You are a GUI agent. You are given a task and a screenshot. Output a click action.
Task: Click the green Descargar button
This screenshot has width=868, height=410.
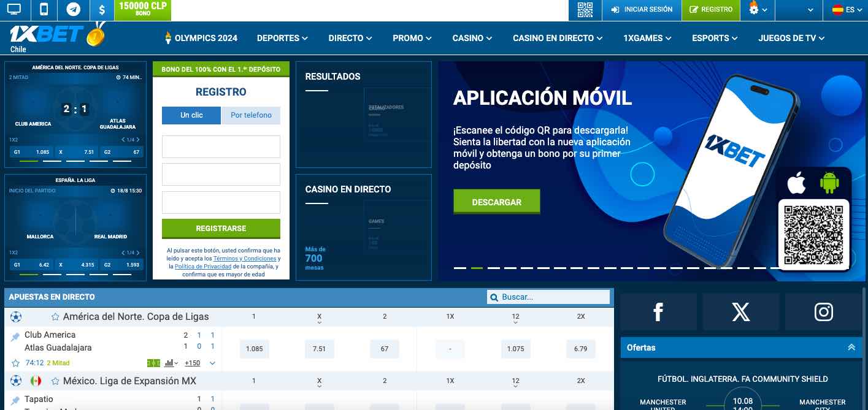(x=496, y=202)
